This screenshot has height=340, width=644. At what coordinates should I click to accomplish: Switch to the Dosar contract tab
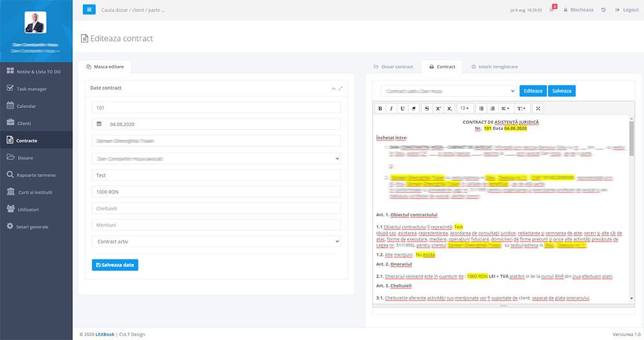pyautogui.click(x=393, y=66)
